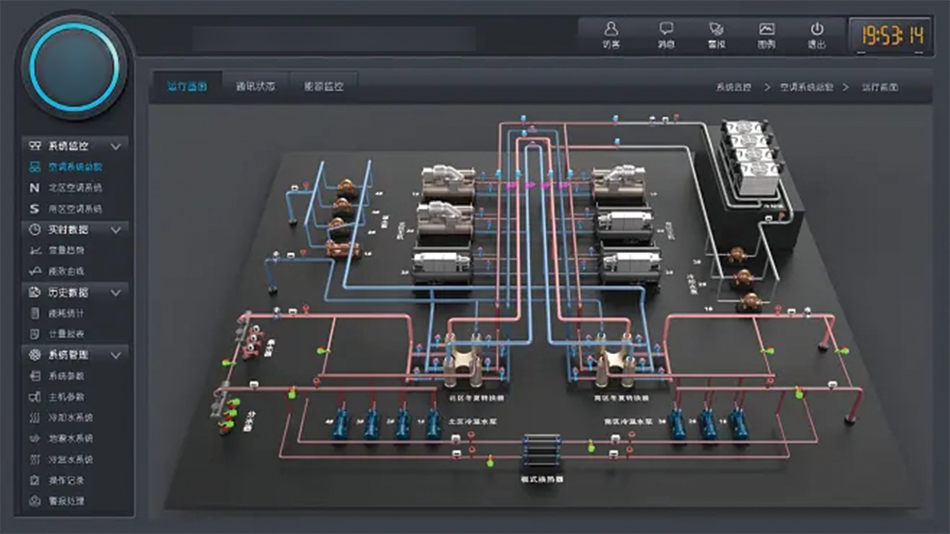Select 北区空调系统 item with N icon

pyautogui.click(x=75, y=188)
